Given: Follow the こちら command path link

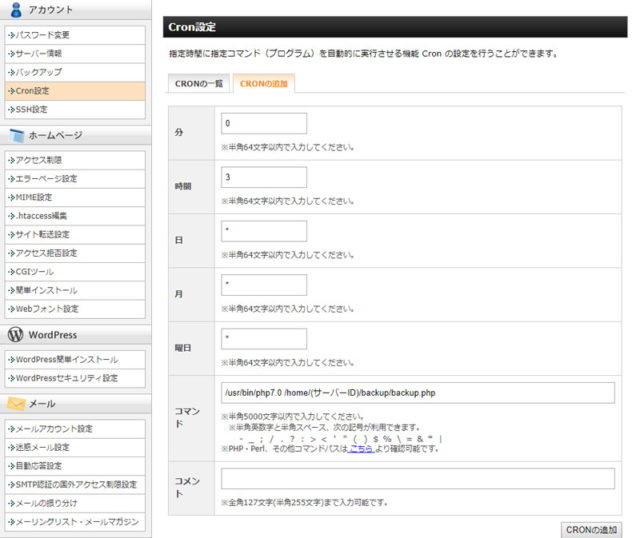Looking at the screenshot, I should click(361, 449).
